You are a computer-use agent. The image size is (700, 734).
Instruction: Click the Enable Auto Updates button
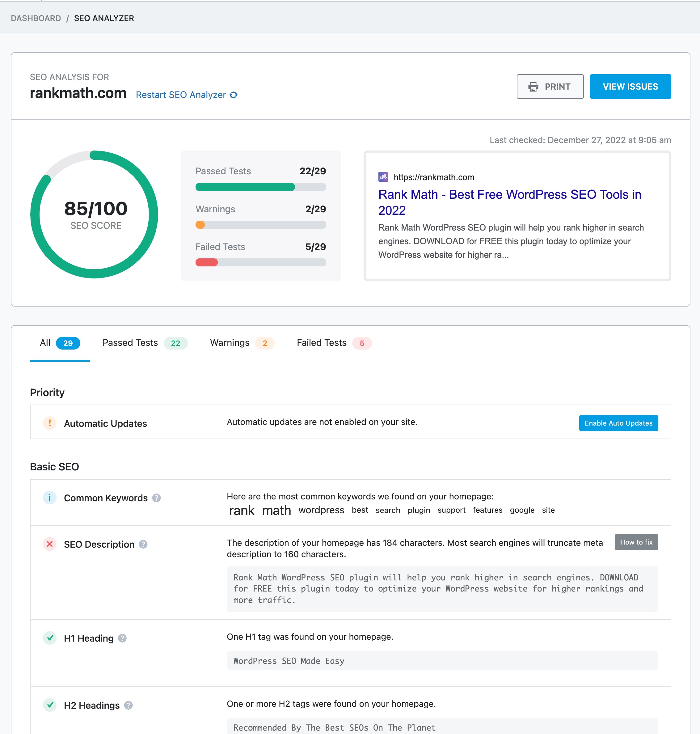point(618,423)
